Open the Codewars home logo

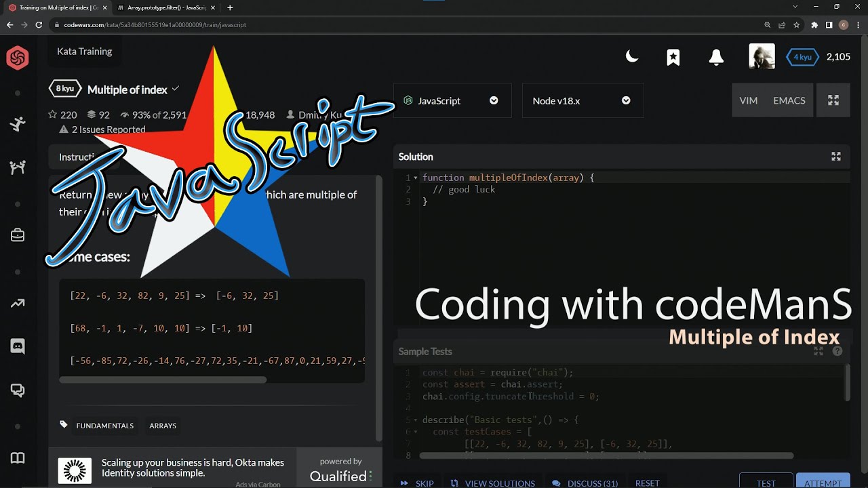[18, 58]
